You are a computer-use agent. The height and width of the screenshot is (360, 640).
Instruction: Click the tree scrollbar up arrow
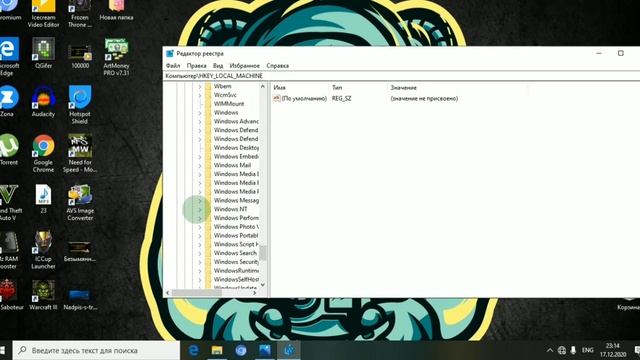(x=262, y=87)
